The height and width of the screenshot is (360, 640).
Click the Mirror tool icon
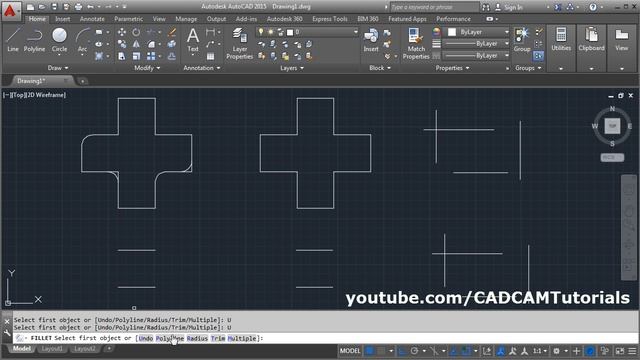click(x=136, y=44)
